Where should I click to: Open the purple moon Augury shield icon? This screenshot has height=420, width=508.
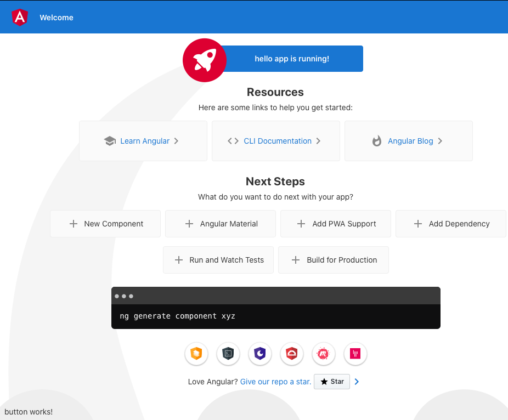pyautogui.click(x=260, y=354)
